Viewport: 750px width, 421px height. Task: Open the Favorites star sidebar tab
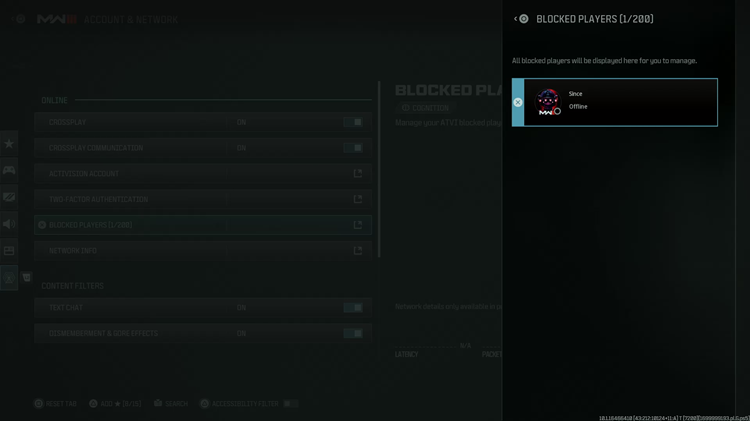point(9,144)
